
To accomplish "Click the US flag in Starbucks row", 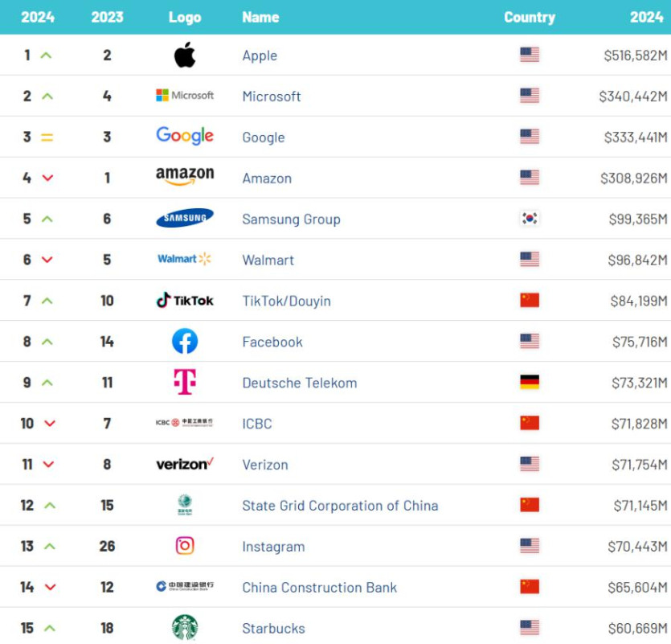I will (530, 628).
